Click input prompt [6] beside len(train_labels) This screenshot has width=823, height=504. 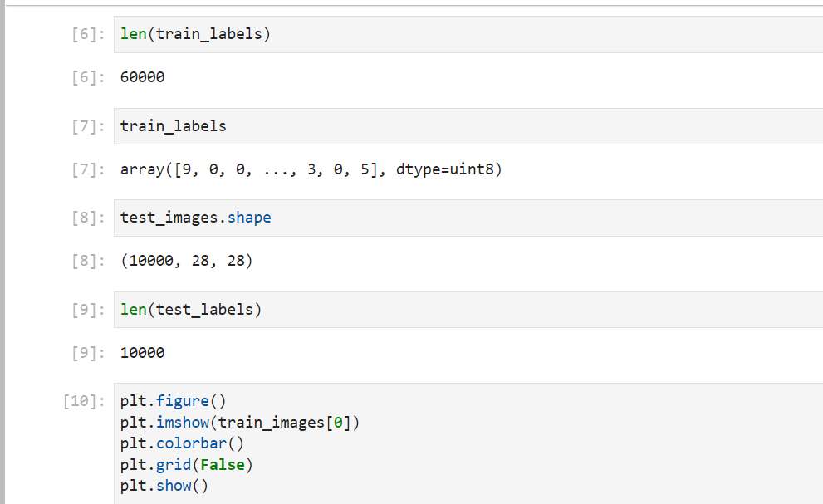pyautogui.click(x=88, y=35)
